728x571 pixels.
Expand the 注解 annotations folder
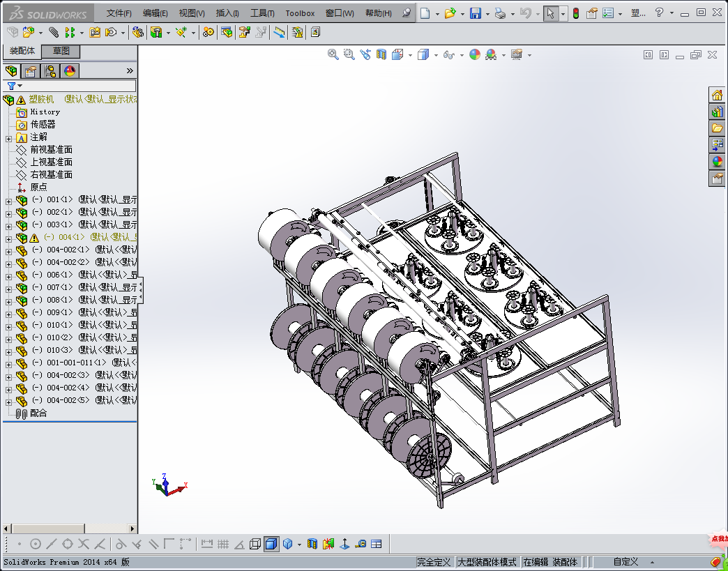click(8, 137)
